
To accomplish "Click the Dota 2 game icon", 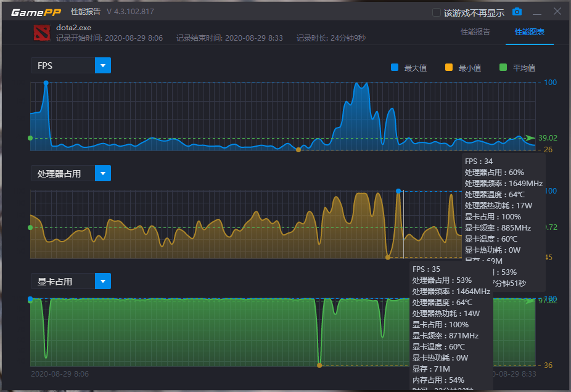I will tap(42, 33).
